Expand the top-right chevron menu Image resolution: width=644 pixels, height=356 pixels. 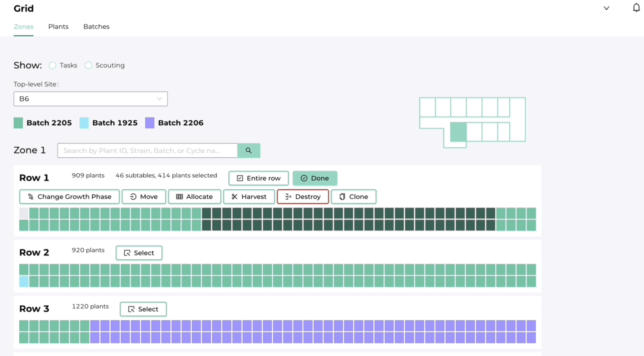coord(606,8)
